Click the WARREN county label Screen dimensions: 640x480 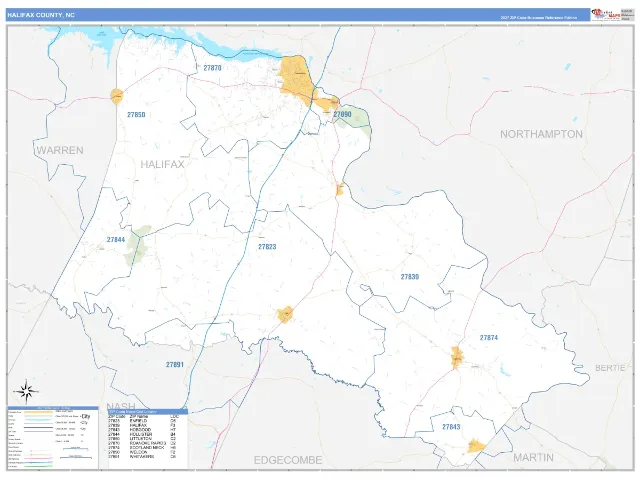60,150
